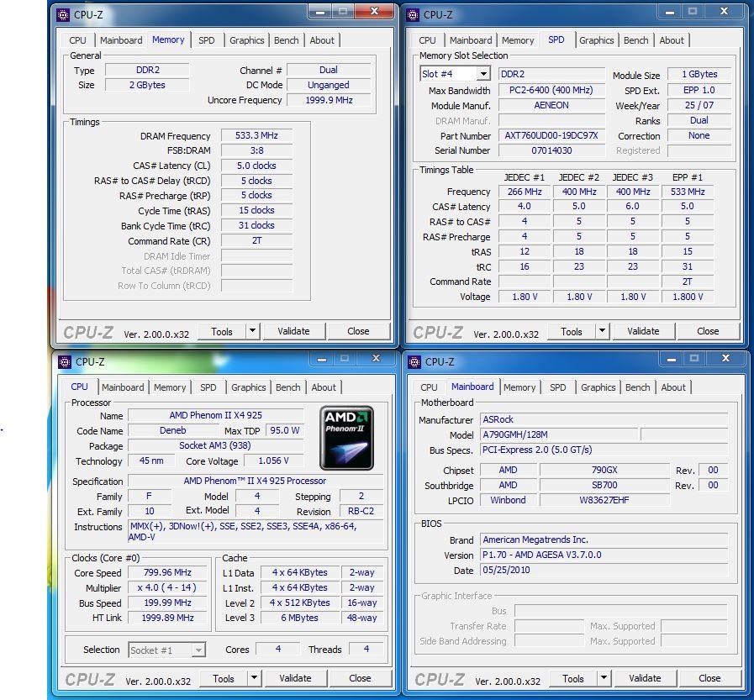
Task: Click Module Manuf. value AENEON
Action: [x=551, y=105]
